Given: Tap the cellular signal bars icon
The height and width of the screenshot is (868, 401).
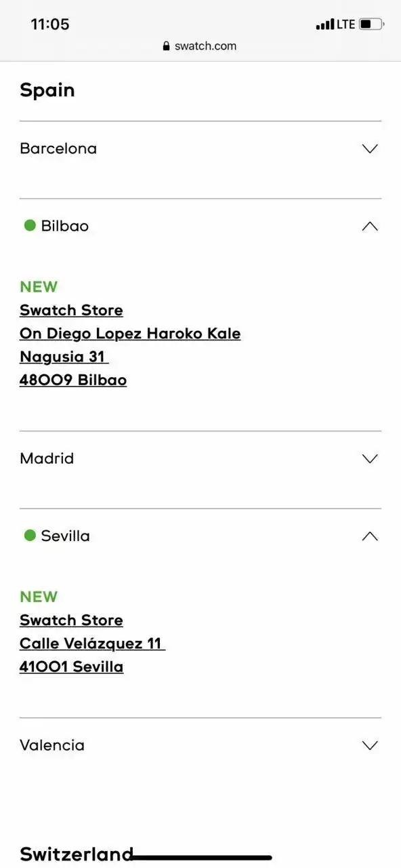Looking at the screenshot, I should click(x=325, y=24).
